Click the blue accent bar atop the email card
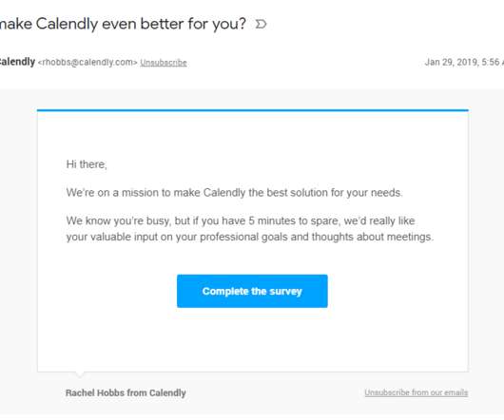The height and width of the screenshot is (420, 504). [x=253, y=110]
